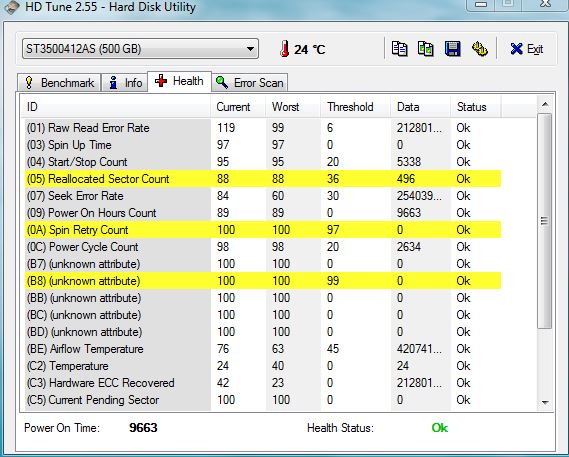
Task: Select the Health tab
Action: pos(179,81)
